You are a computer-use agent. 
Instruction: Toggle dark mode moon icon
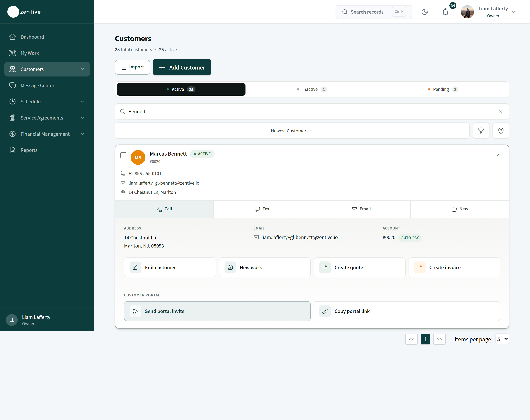(425, 12)
